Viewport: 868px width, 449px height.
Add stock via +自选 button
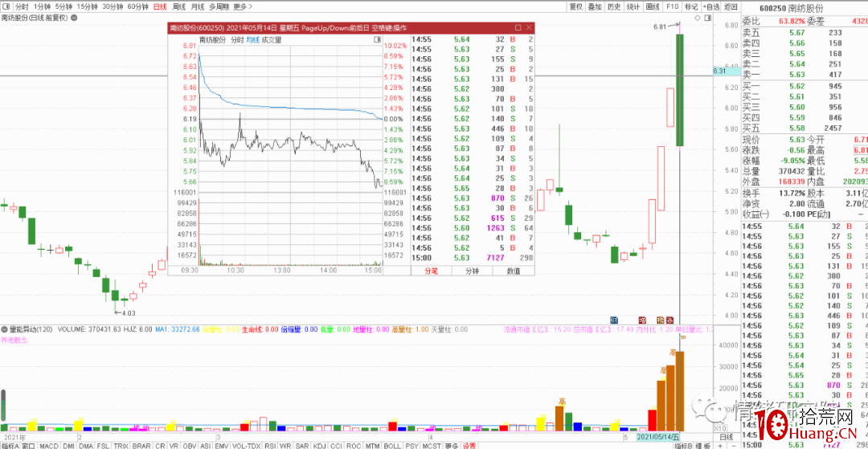point(710,6)
